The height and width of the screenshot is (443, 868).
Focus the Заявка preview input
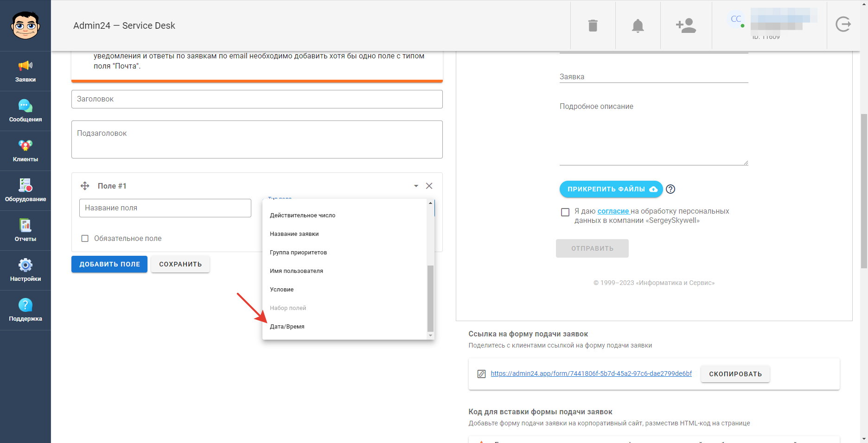[x=654, y=77]
